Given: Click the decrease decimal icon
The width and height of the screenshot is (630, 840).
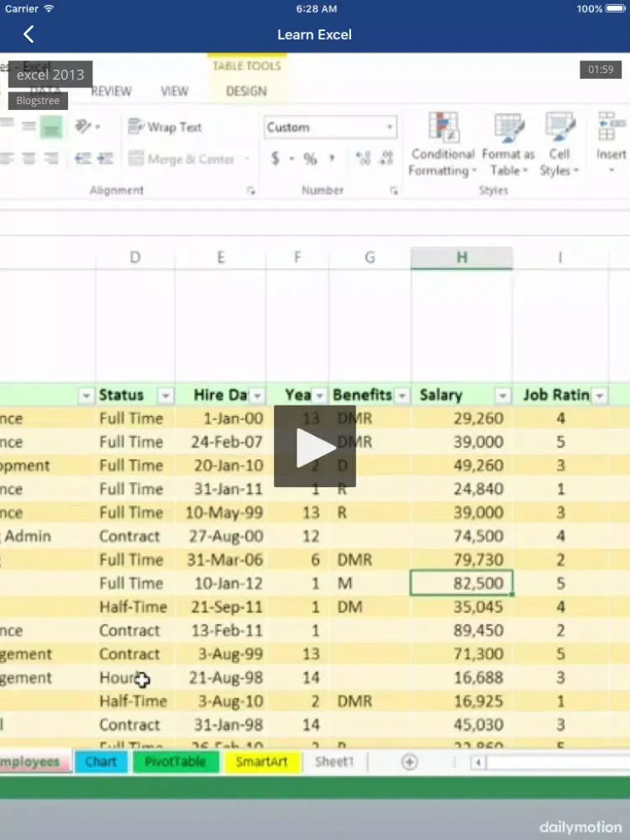Looking at the screenshot, I should pyautogui.click(x=386, y=159).
